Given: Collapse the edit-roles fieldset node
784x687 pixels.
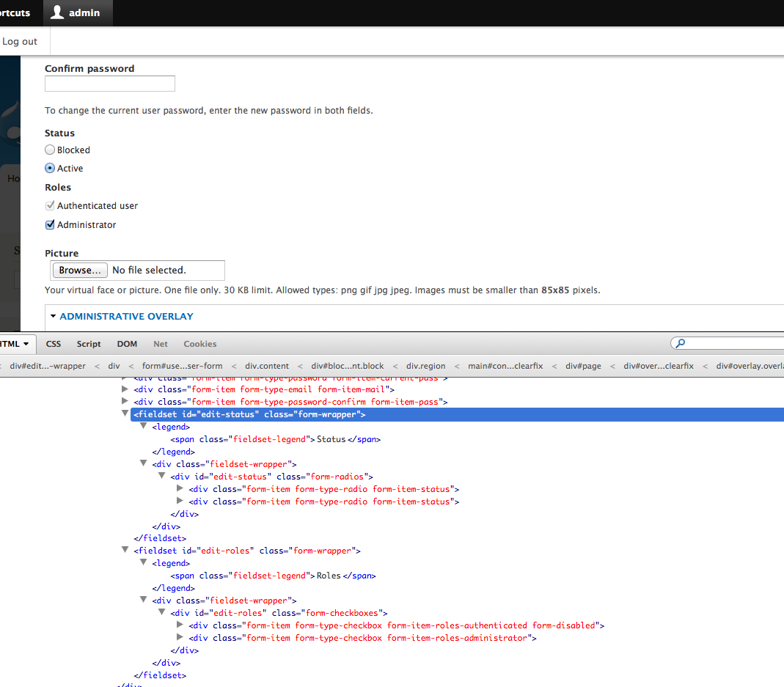Looking at the screenshot, I should coord(125,551).
